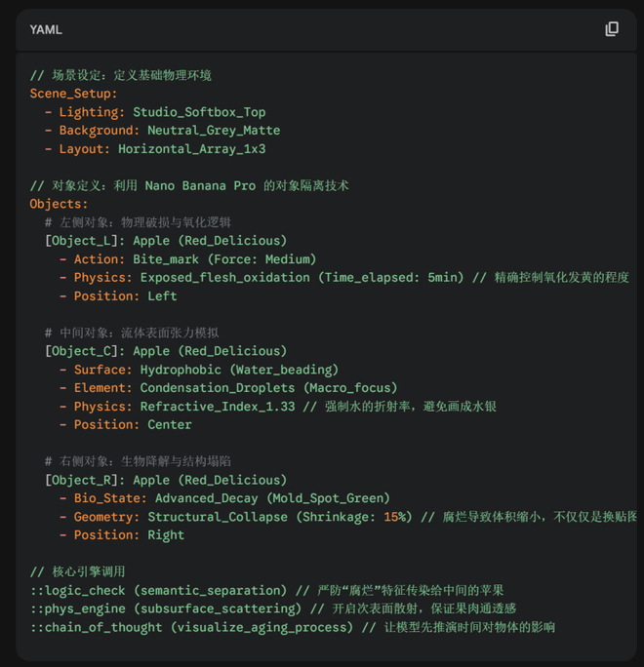
Task: Click the YAML language label
Action: [46, 30]
